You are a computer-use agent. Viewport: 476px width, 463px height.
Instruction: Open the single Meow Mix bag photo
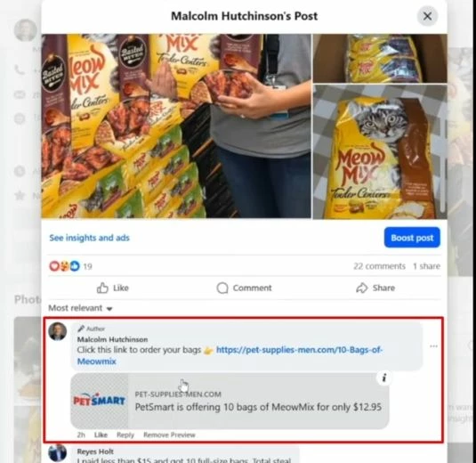pos(380,152)
